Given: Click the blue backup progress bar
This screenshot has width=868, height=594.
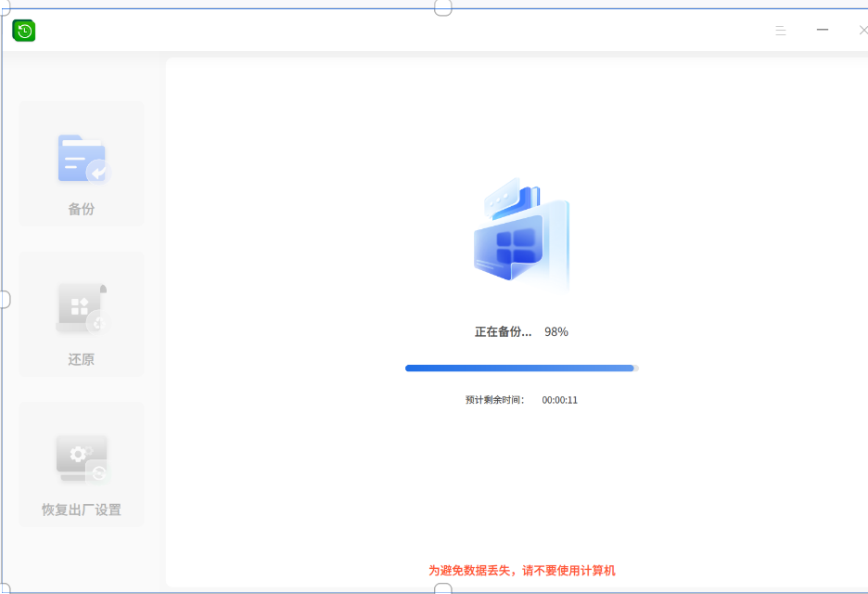Looking at the screenshot, I should click(521, 368).
